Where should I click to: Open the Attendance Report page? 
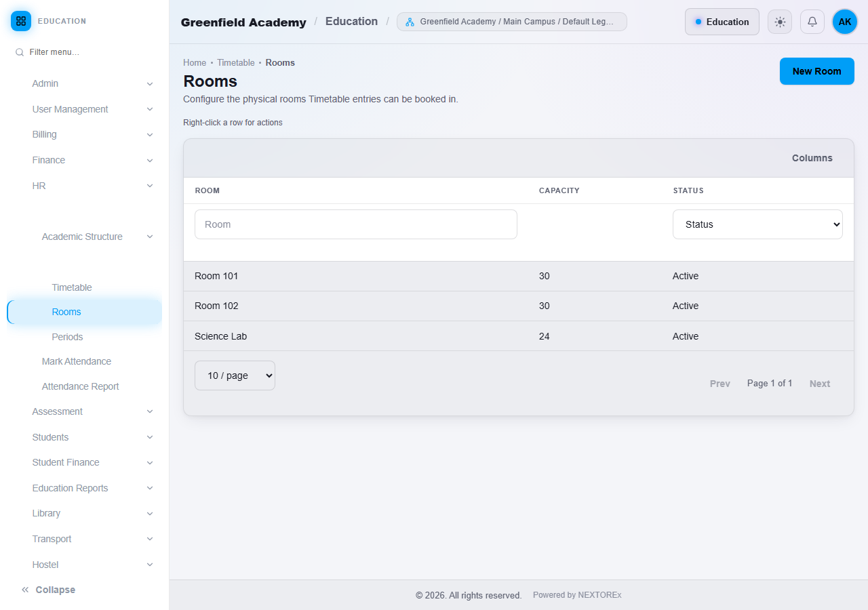click(81, 386)
